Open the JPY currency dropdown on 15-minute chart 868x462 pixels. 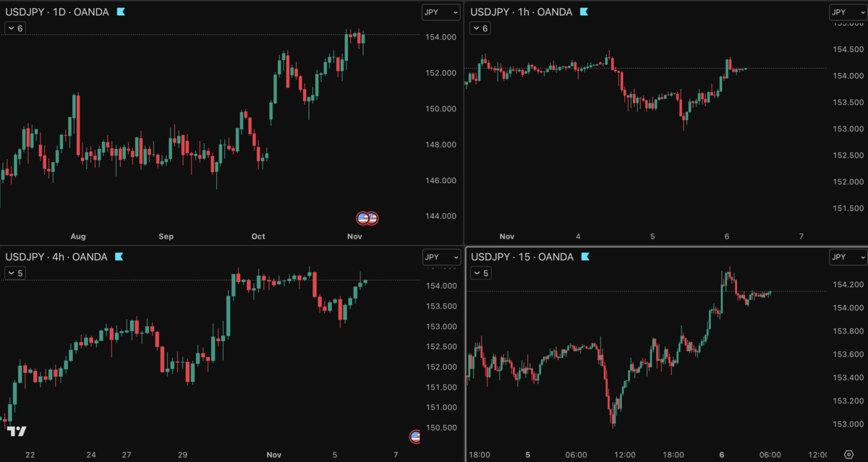[848, 257]
